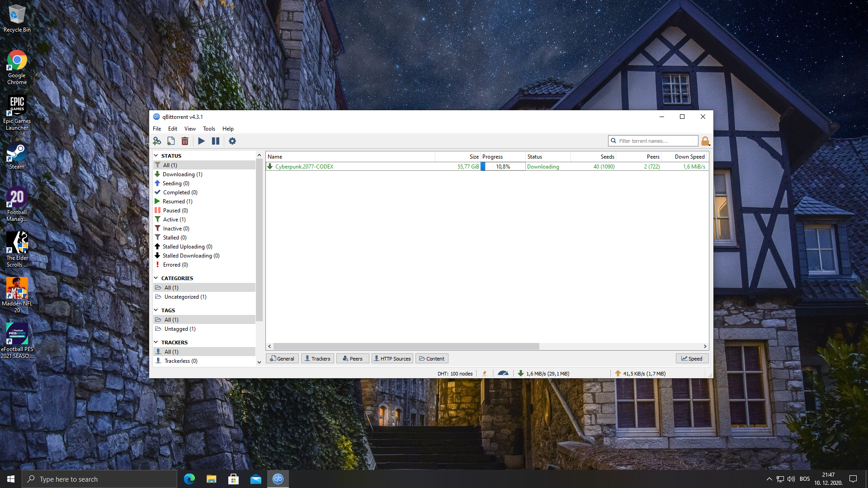Show the Speed graph tab

692,358
